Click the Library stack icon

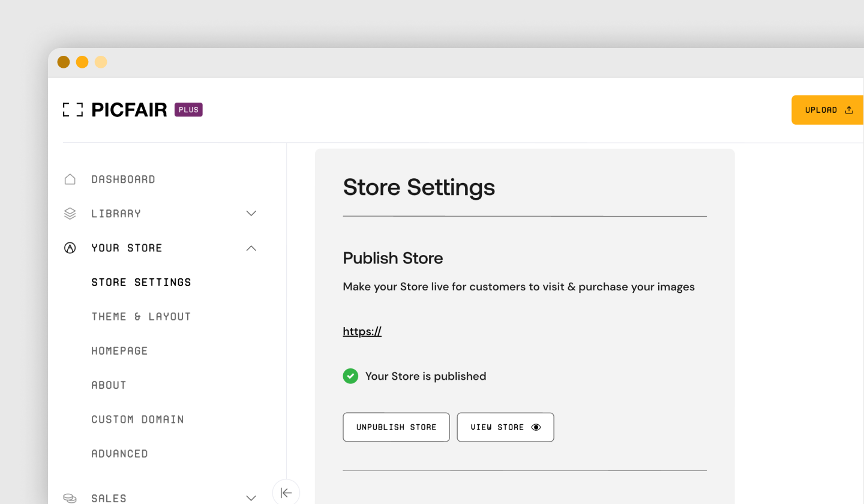[70, 213]
